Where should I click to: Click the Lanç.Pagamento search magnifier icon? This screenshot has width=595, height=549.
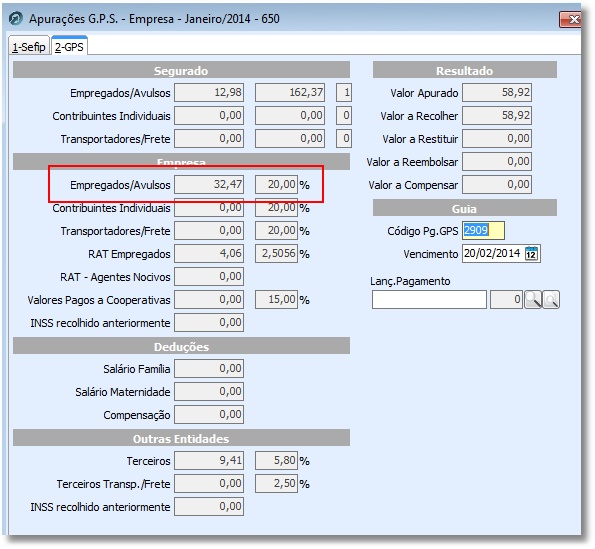tap(533, 299)
